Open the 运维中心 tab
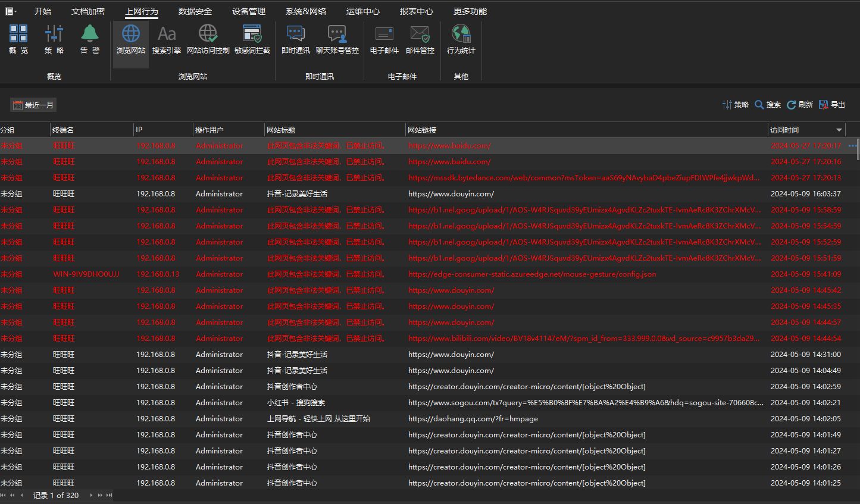 click(363, 11)
